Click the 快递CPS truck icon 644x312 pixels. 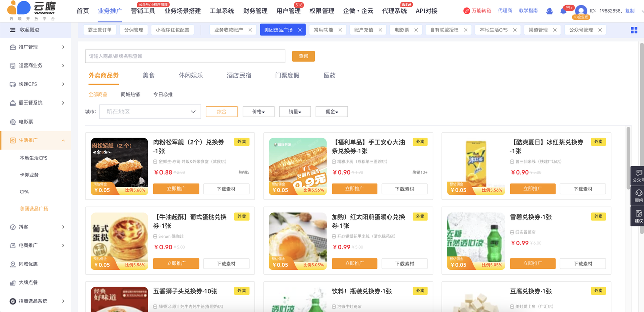13,84
